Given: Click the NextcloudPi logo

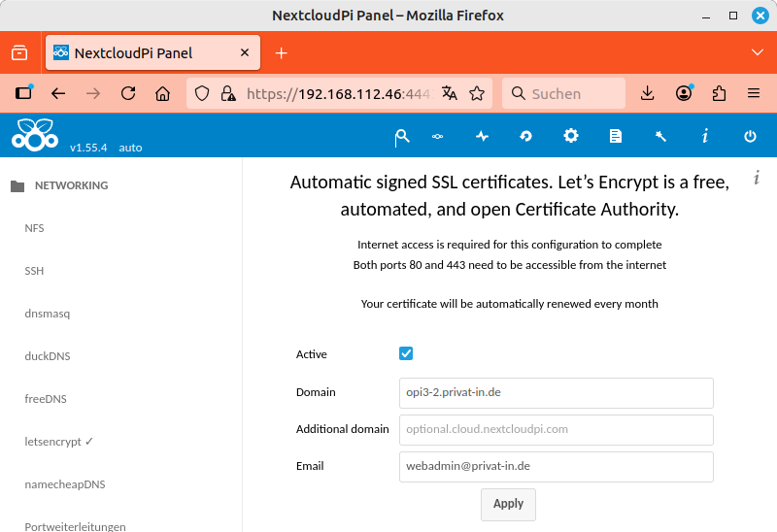Looking at the screenshot, I should (35, 135).
